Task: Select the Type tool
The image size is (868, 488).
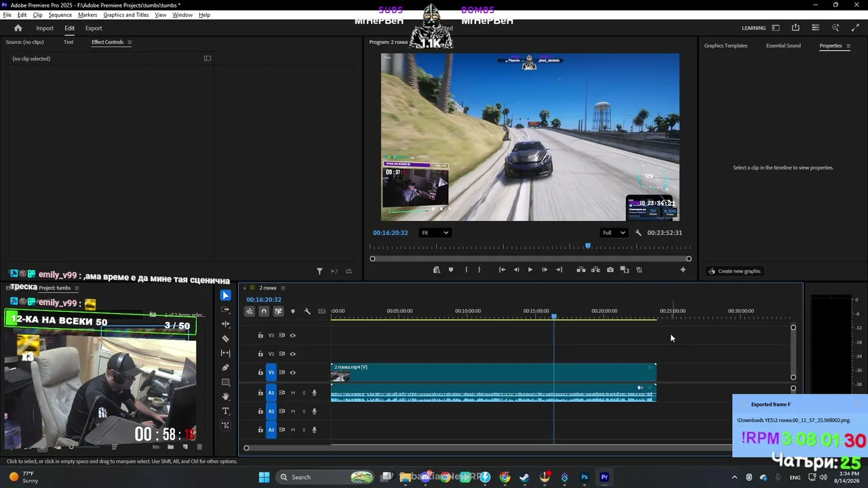Action: click(x=226, y=411)
